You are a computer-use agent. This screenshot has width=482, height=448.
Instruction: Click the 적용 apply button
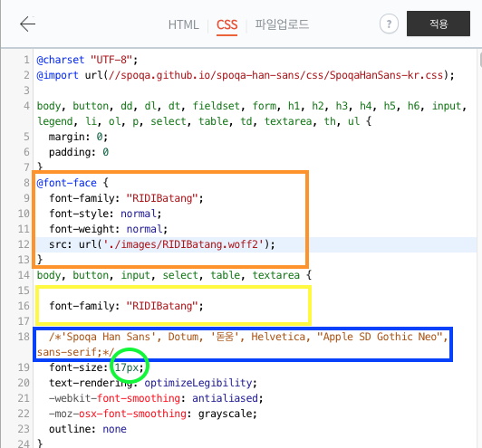(439, 24)
